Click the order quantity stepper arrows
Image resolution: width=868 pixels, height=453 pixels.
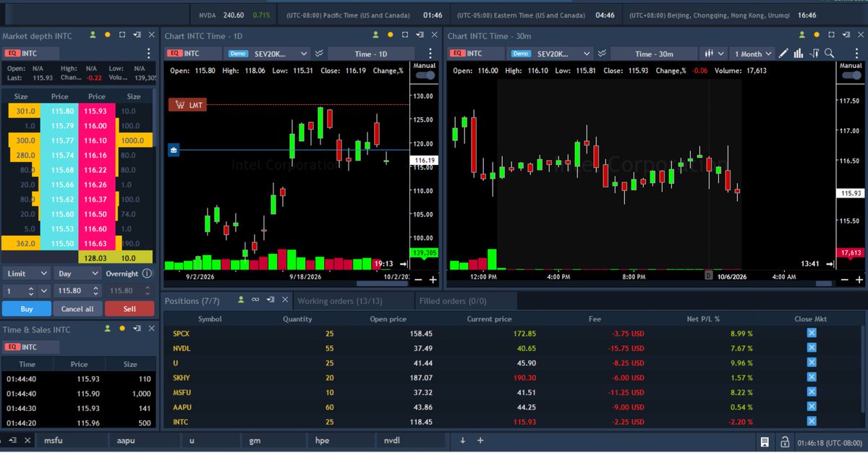pos(30,291)
